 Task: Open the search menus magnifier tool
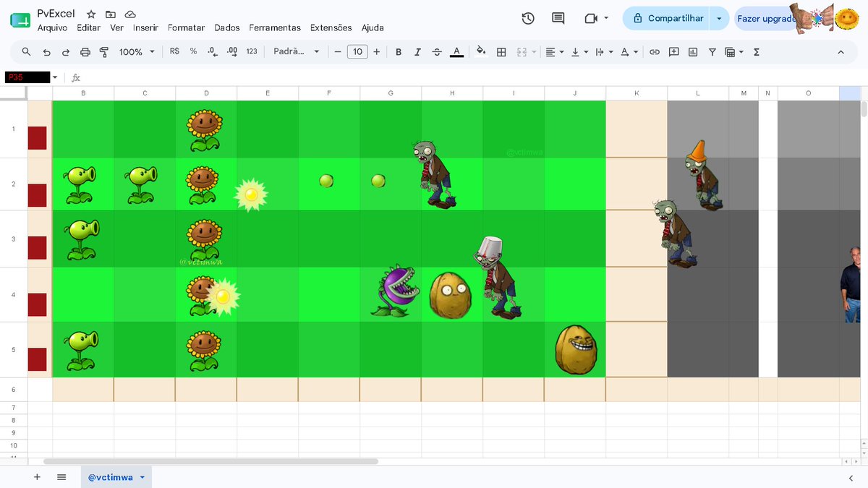pyautogui.click(x=26, y=52)
